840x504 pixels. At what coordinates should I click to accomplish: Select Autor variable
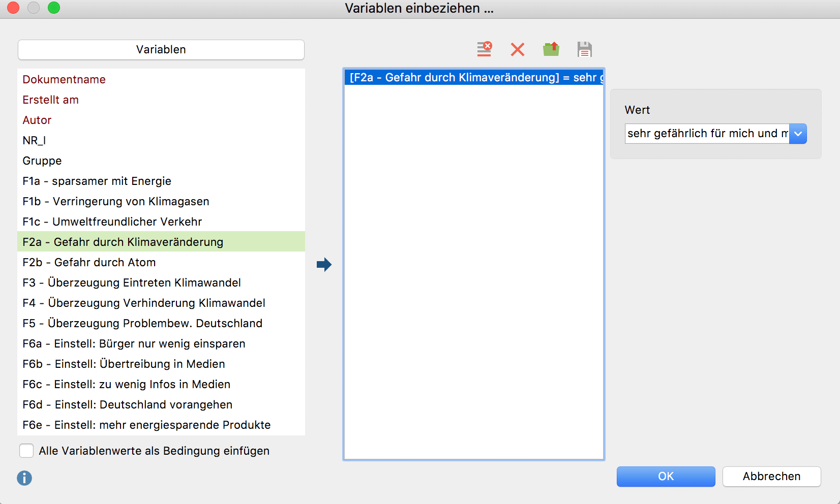pos(161,120)
